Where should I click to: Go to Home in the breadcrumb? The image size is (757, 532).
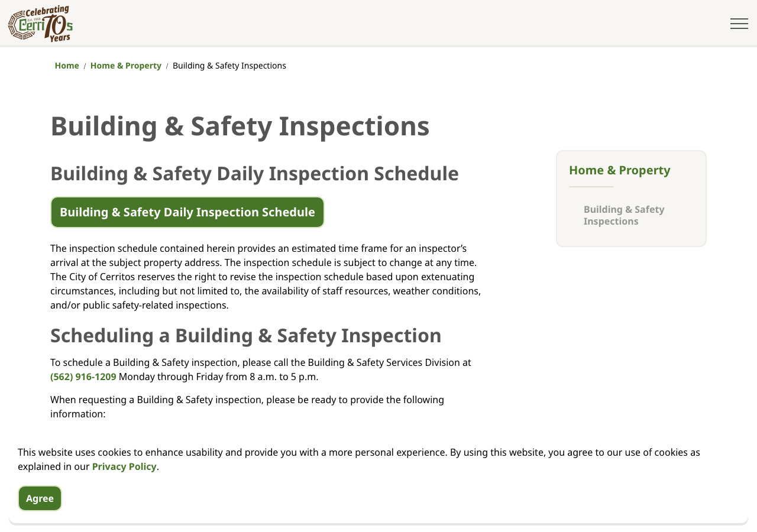pyautogui.click(x=67, y=66)
